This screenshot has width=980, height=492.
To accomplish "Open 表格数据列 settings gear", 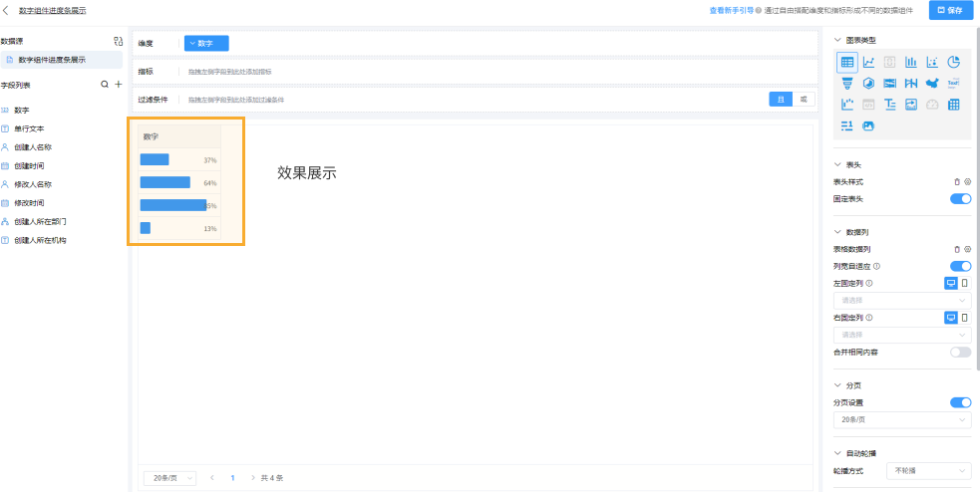I will (x=967, y=249).
